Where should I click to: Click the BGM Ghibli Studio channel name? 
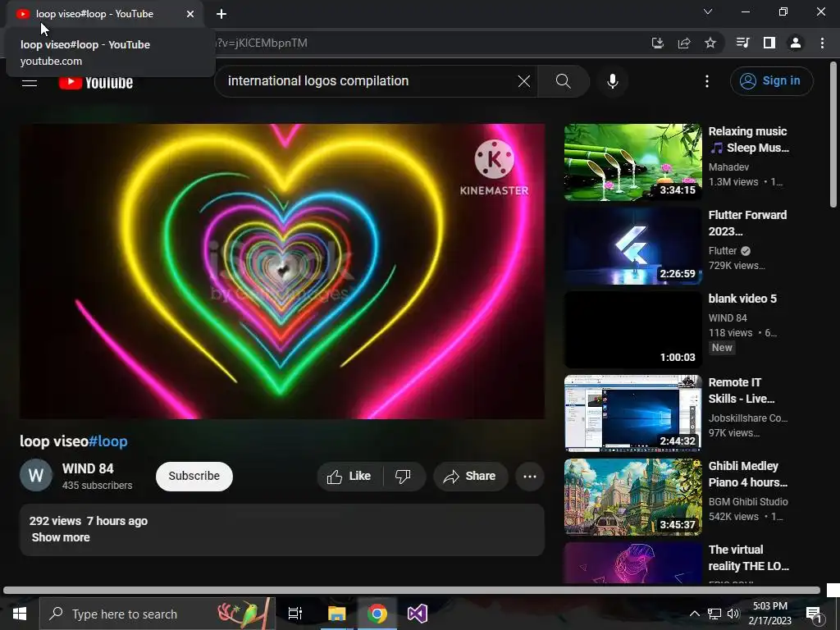pos(748,502)
